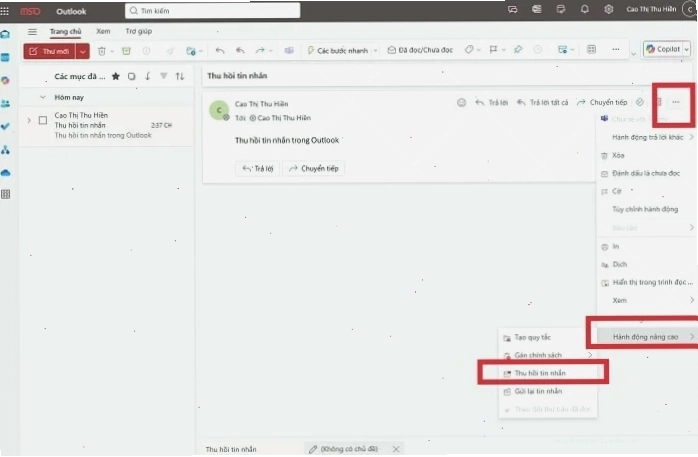
Task: Click the Reply all icon in toolbar
Action: coord(240,51)
